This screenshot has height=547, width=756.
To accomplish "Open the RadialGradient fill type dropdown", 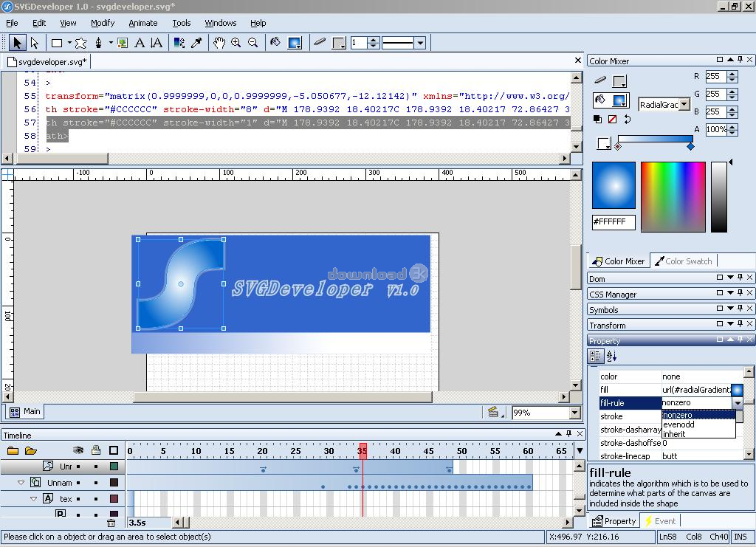I will (x=684, y=105).
